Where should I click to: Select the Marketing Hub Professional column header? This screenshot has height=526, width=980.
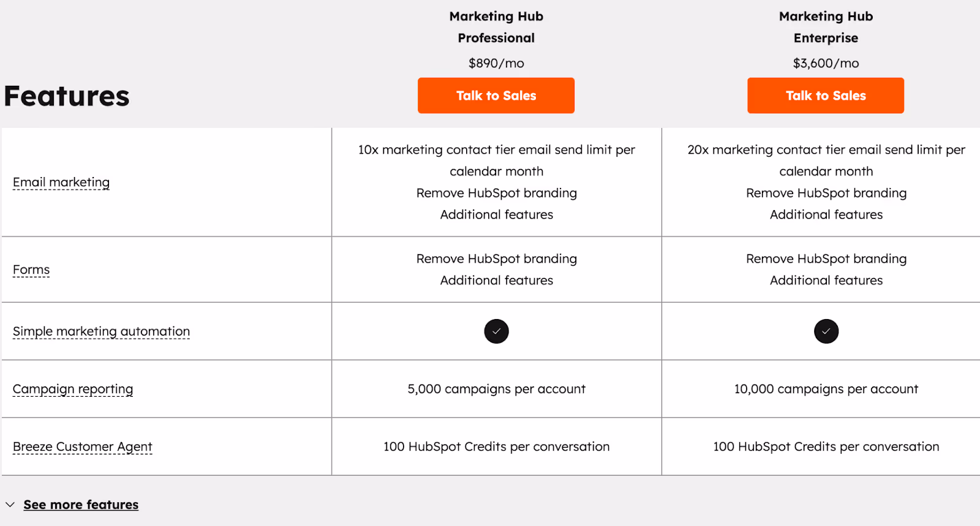click(x=496, y=27)
